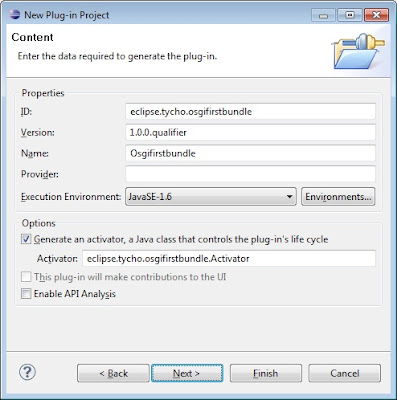Click into the ID text field
The height and width of the screenshot is (400, 397).
pos(250,111)
